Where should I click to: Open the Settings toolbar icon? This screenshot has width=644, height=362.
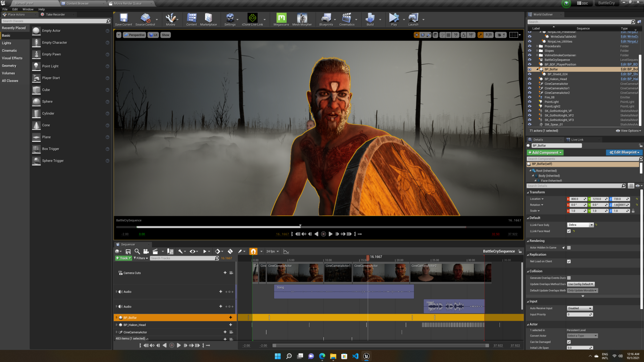tap(230, 19)
